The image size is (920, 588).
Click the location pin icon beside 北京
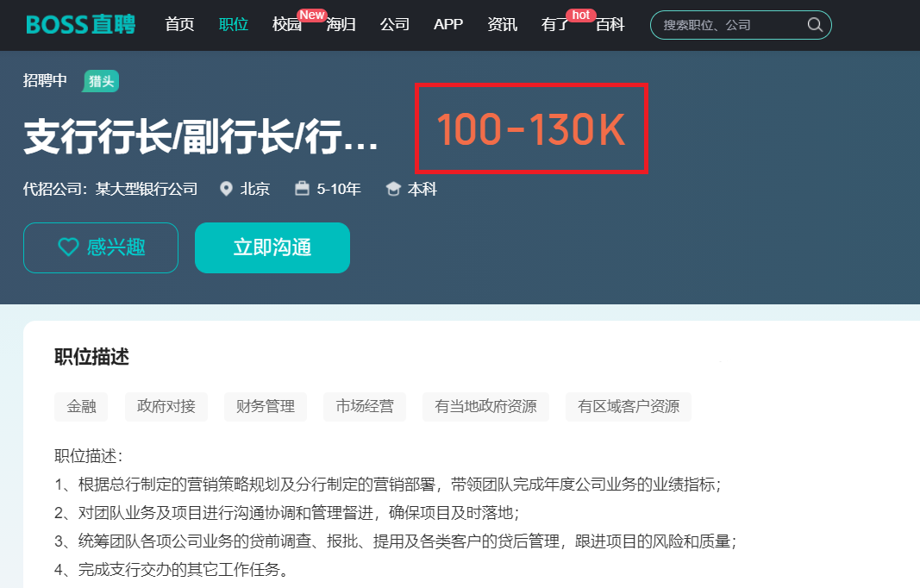pyautogui.click(x=227, y=189)
